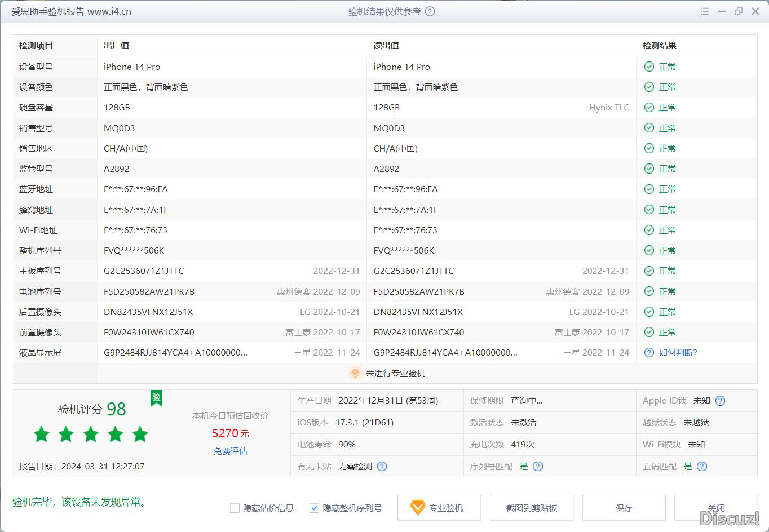Click green check icon in 设备型号 row
The width and height of the screenshot is (769, 532).
point(649,66)
